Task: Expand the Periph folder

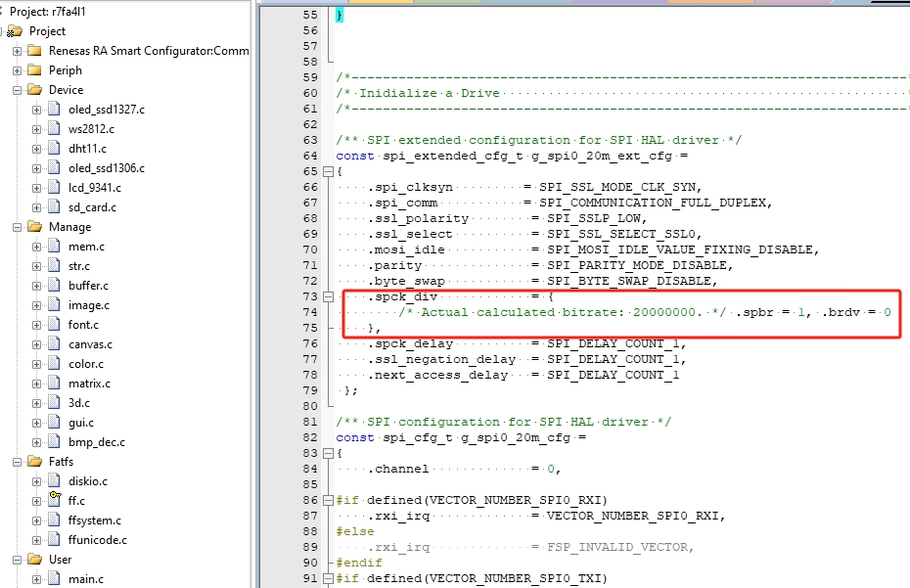Action: [x=17, y=70]
